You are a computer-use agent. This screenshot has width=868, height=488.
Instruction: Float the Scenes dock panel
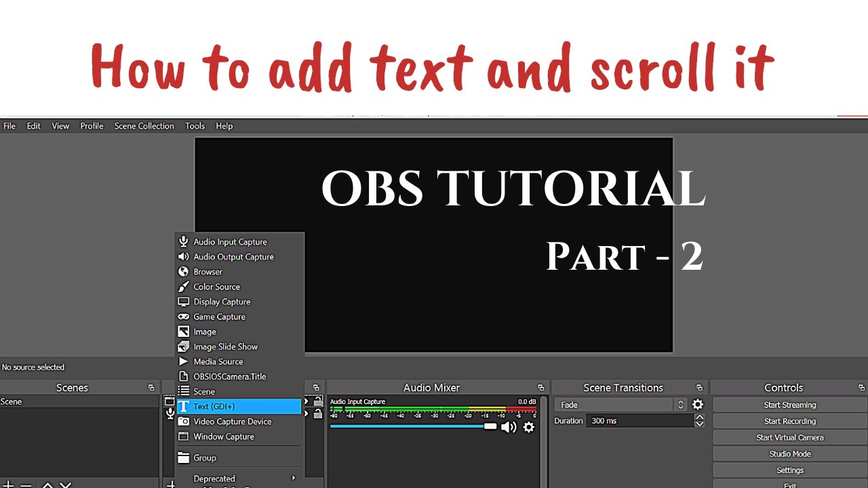pyautogui.click(x=151, y=388)
